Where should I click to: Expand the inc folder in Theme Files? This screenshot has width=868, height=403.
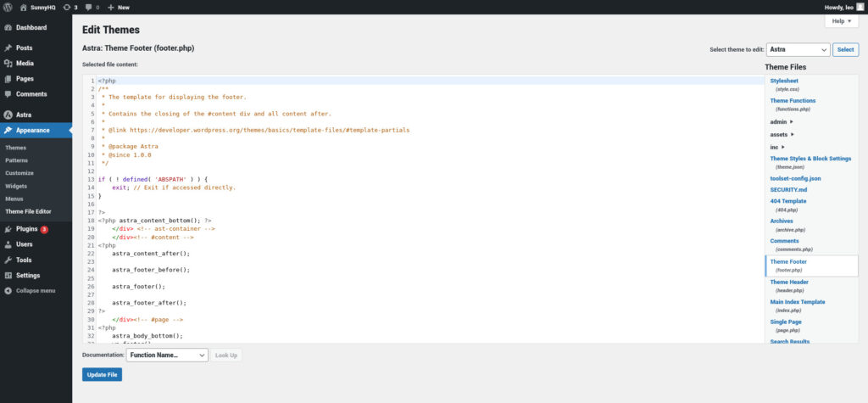point(778,147)
